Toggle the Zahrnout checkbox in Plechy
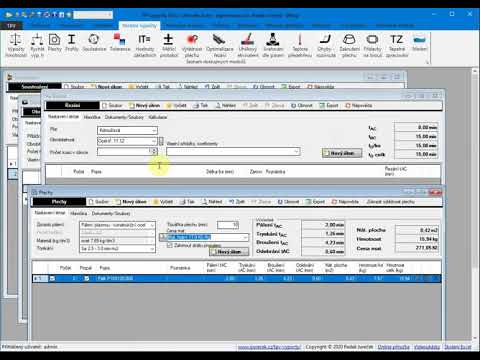The width and height of the screenshot is (480, 360). point(169,245)
